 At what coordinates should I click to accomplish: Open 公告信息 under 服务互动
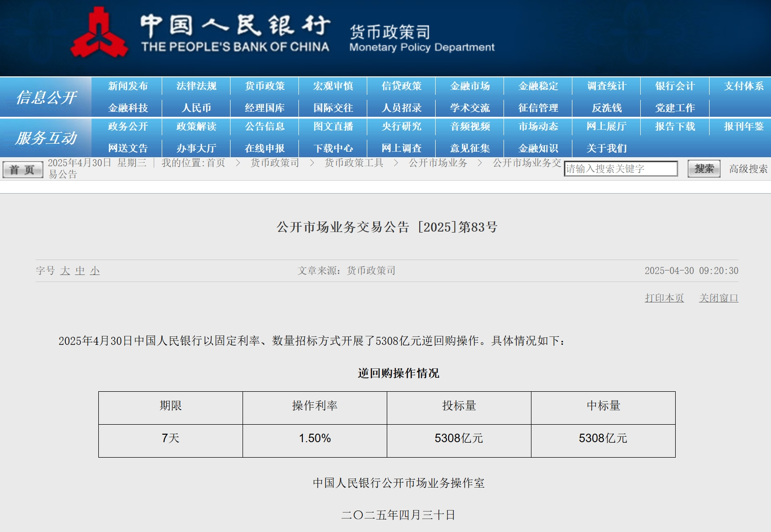pos(264,126)
